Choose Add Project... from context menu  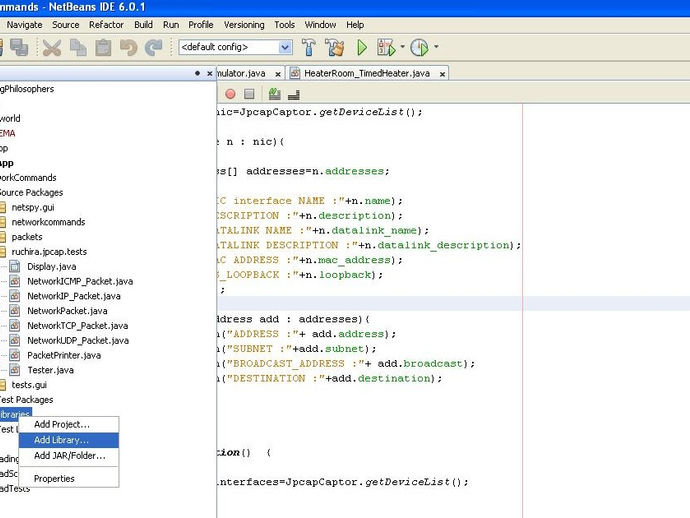click(69, 424)
